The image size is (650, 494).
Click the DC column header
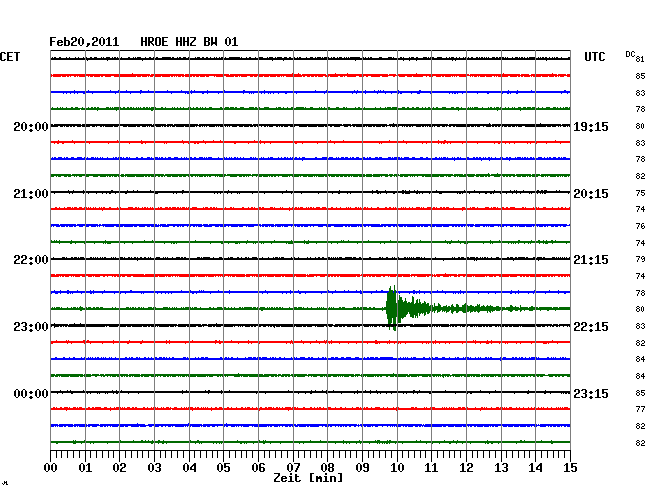coord(630,54)
